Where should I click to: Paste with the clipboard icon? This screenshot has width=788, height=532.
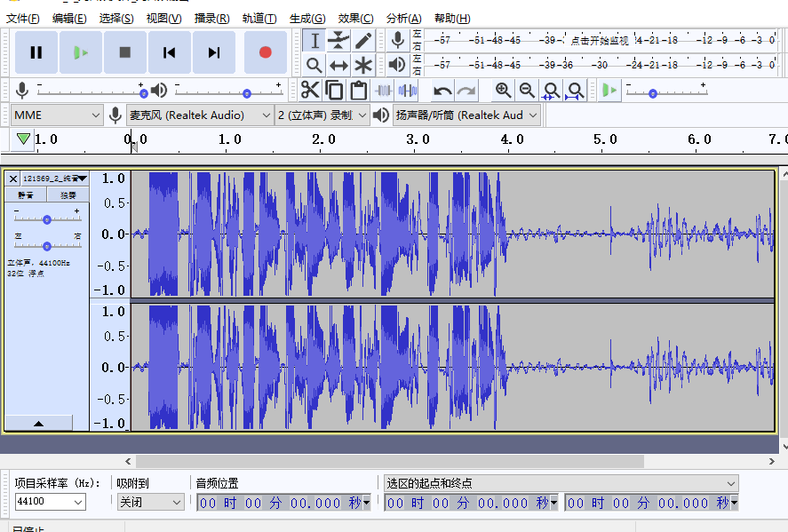(x=358, y=91)
